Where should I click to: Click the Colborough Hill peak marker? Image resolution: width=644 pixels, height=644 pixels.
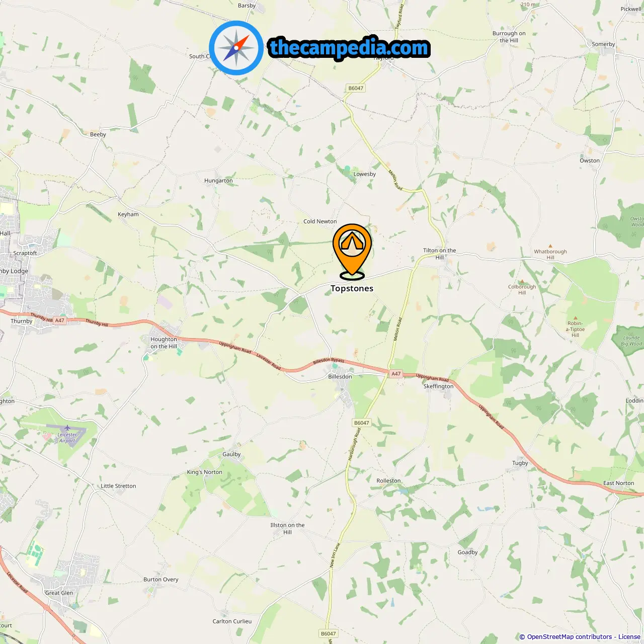[522, 282]
